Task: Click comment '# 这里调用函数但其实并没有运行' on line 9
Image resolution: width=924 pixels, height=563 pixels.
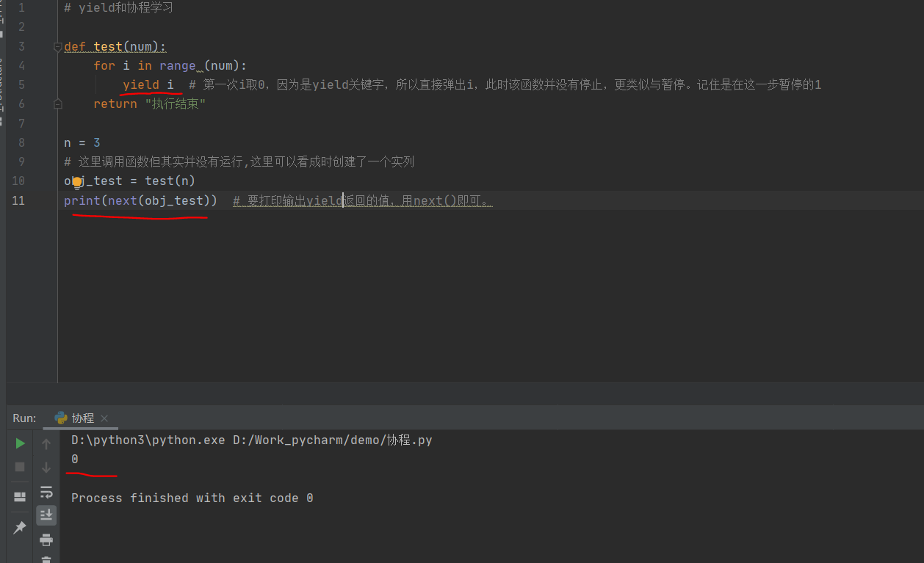Action: [239, 161]
